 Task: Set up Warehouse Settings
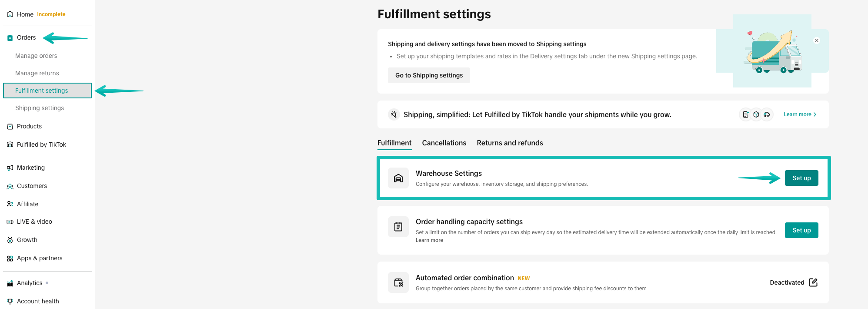801,178
